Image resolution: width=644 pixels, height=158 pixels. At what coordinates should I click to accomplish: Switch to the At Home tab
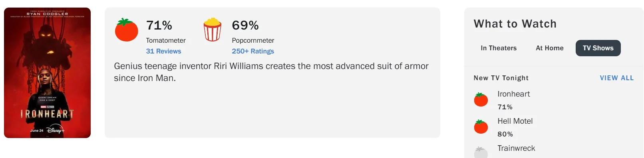[x=550, y=48]
